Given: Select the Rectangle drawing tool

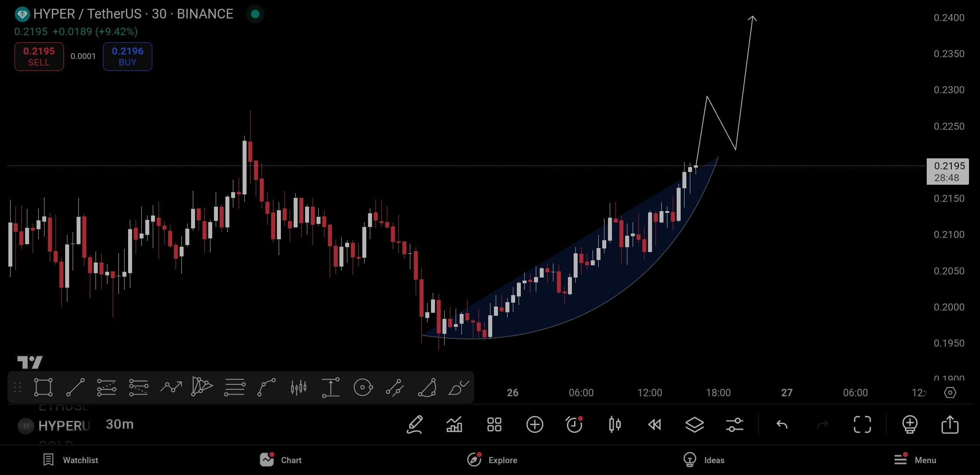Looking at the screenshot, I should [43, 387].
